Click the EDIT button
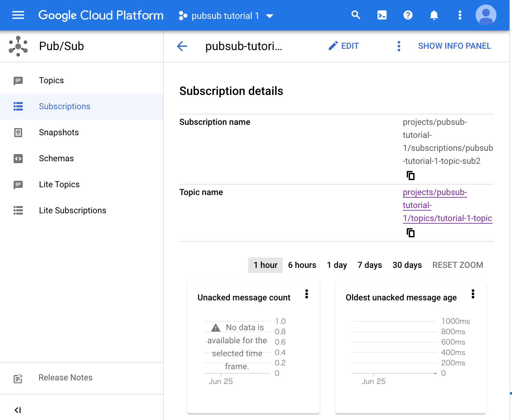 pyautogui.click(x=344, y=46)
